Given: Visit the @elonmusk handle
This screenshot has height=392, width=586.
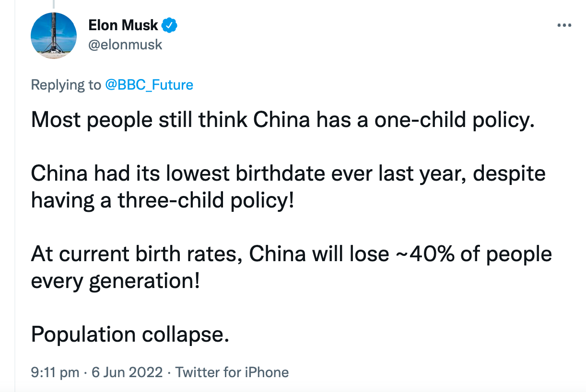Looking at the screenshot, I should tap(125, 45).
